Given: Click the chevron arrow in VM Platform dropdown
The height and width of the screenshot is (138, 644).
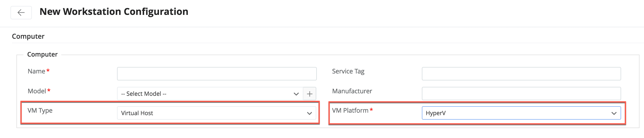Looking at the screenshot, I should tap(614, 113).
